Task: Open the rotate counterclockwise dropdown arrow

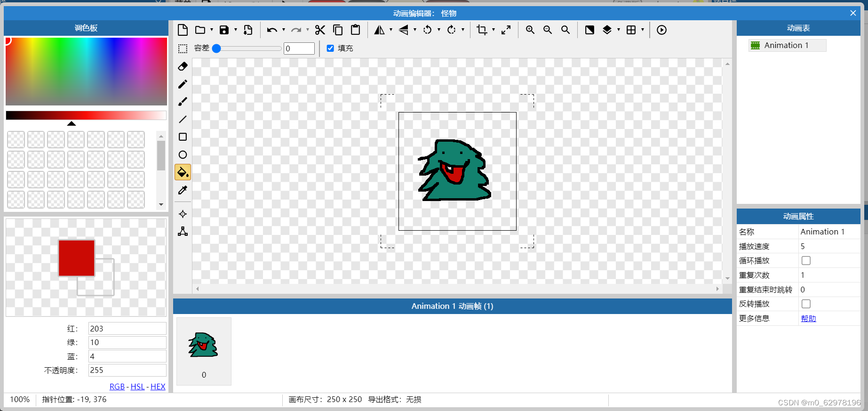Action: click(439, 30)
